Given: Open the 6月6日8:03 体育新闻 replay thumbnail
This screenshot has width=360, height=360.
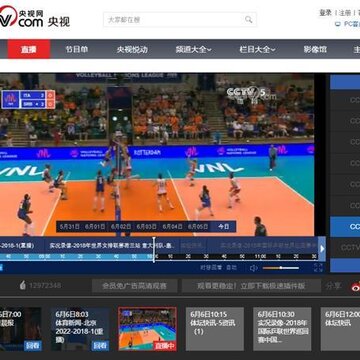Looking at the screenshot, I should pyautogui.click(x=80, y=329).
